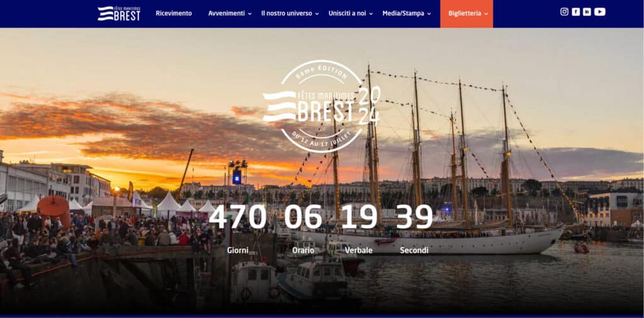
Task: Click the Fêtes Maritimes Brest header logo
Action: (119, 13)
